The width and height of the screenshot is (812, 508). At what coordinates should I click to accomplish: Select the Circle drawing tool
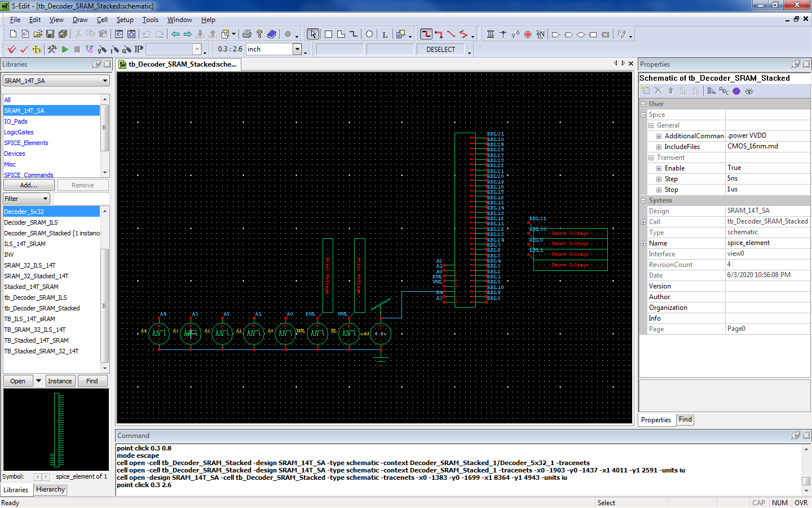(369, 34)
